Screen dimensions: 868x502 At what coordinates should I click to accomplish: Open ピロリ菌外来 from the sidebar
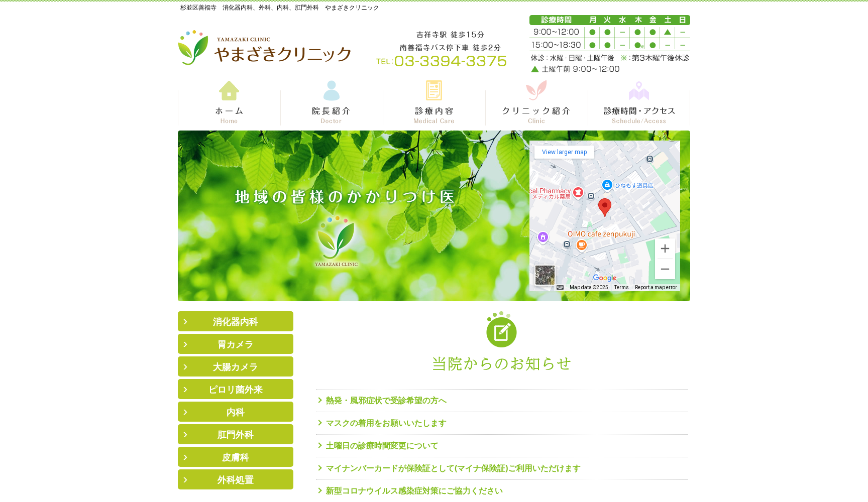tap(235, 390)
